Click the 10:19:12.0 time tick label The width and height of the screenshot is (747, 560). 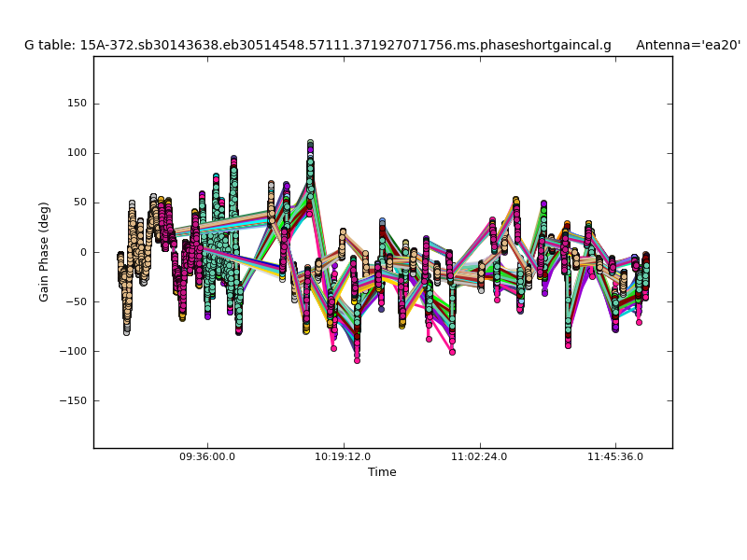coord(344,456)
